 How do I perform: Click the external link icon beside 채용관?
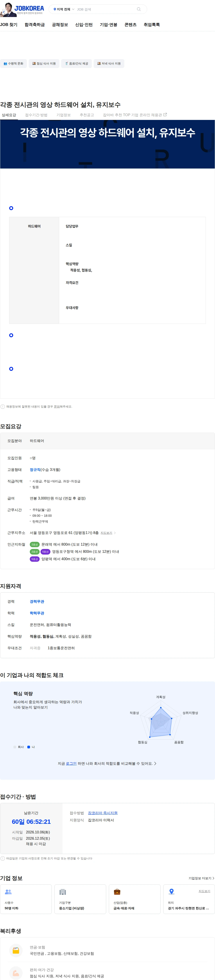(x=165, y=115)
